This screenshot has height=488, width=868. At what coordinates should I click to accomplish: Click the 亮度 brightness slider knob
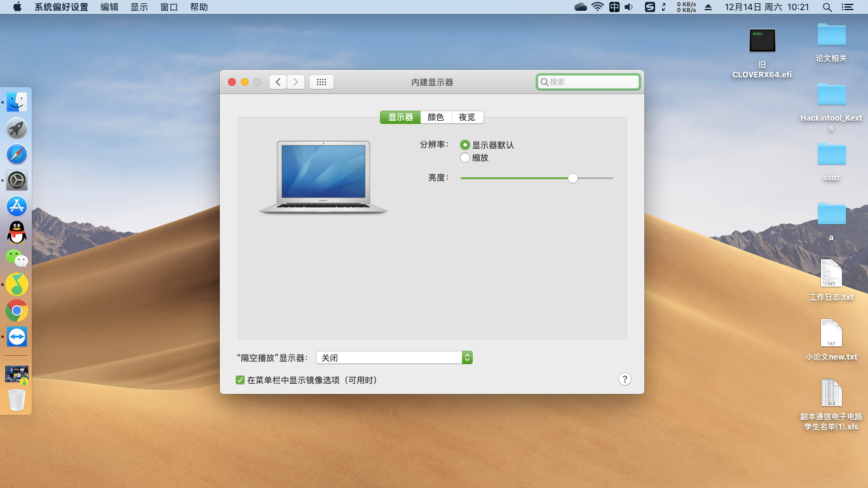tap(573, 178)
